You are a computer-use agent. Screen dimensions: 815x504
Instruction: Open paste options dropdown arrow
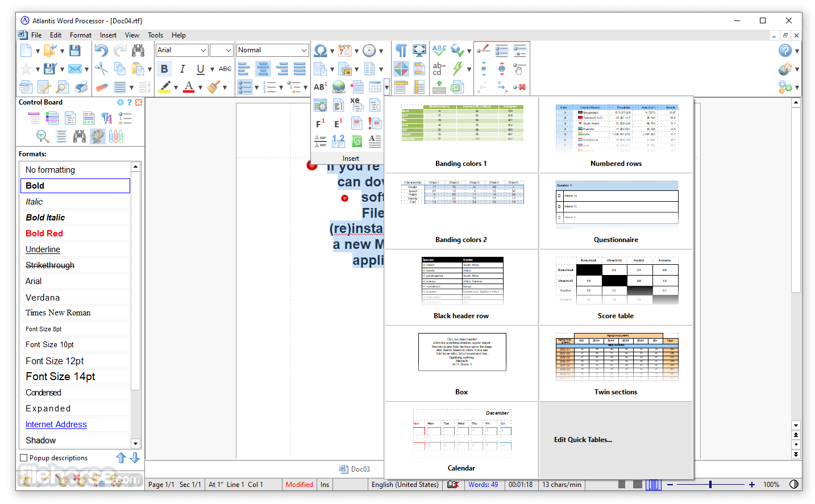click(x=149, y=69)
